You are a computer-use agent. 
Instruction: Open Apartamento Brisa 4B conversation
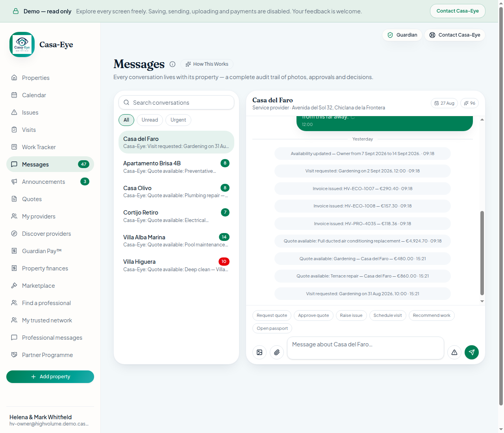pyautogui.click(x=176, y=167)
